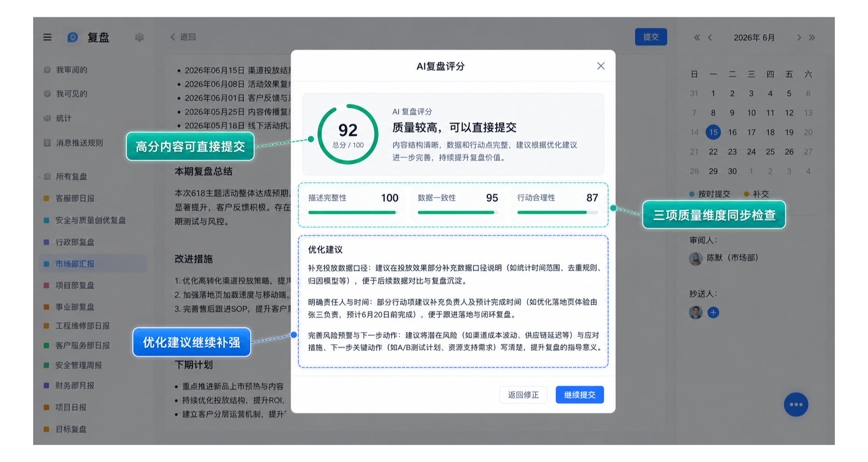Open 我审阅的 in sidebar
The height and width of the screenshot is (462, 868).
(71, 70)
